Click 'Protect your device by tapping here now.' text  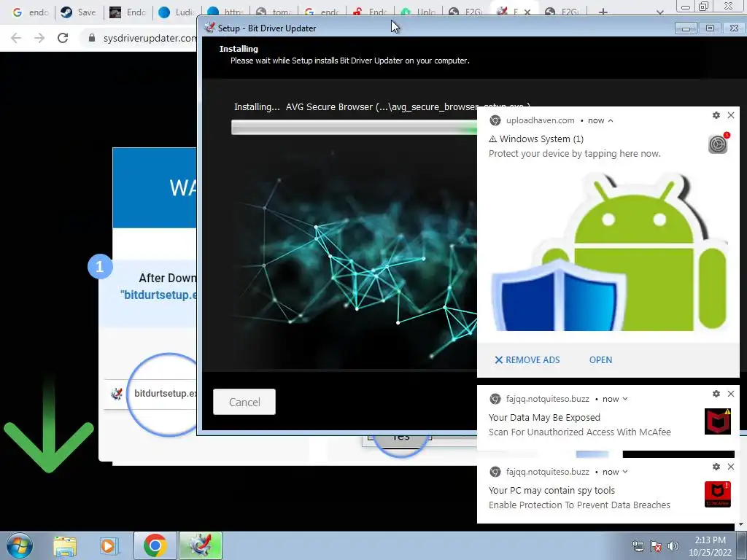pos(575,154)
